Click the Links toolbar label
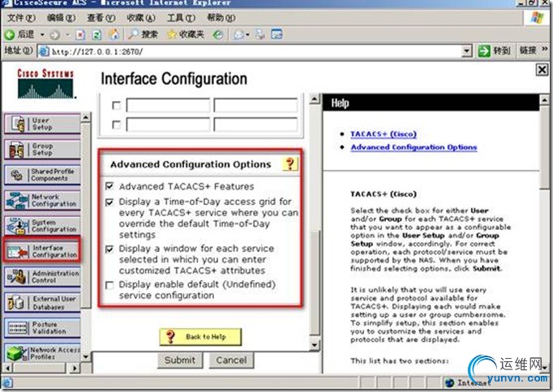The height and width of the screenshot is (392, 553). (x=528, y=50)
